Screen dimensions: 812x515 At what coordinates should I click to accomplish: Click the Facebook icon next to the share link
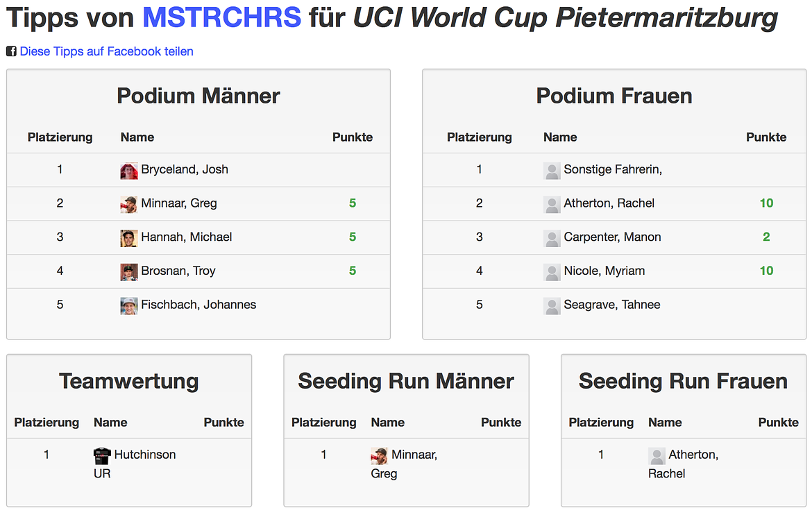pos(11,51)
